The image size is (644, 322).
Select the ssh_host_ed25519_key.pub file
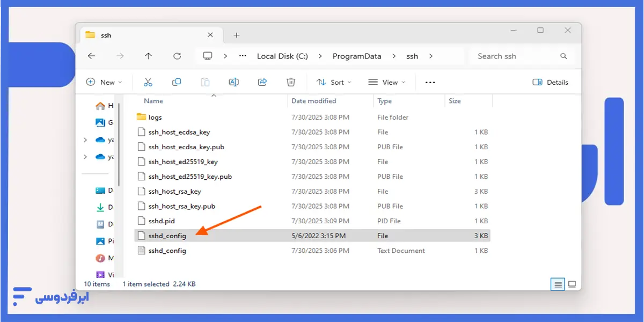click(312, 177)
